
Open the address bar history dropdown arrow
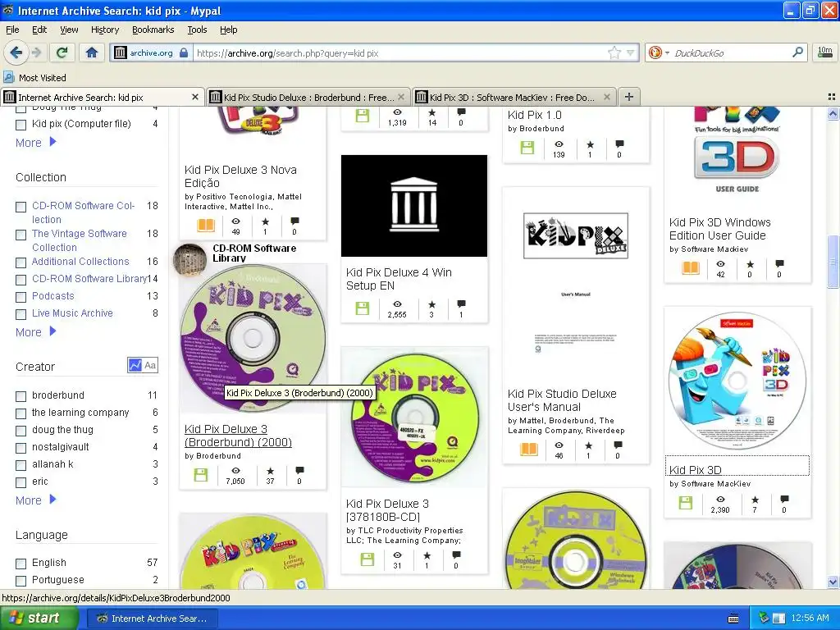pos(631,52)
